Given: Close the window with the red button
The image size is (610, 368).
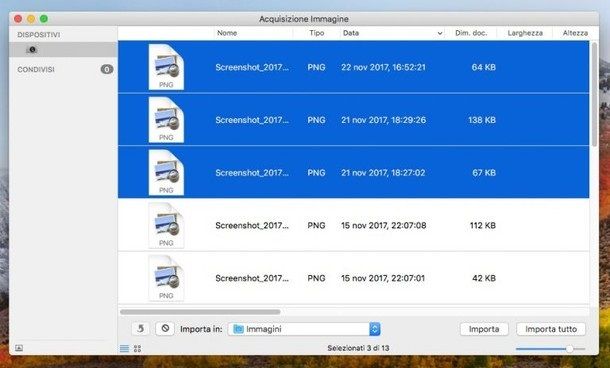Looking at the screenshot, I should (x=18, y=19).
